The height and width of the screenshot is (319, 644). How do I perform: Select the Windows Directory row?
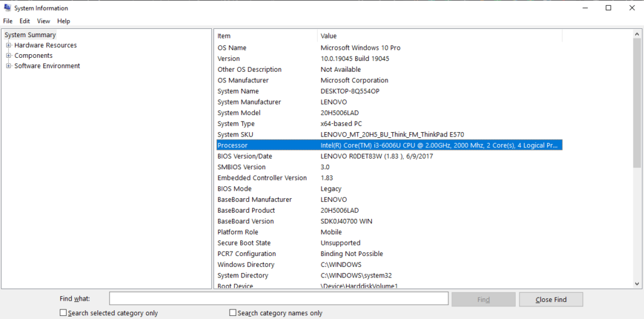(x=389, y=265)
